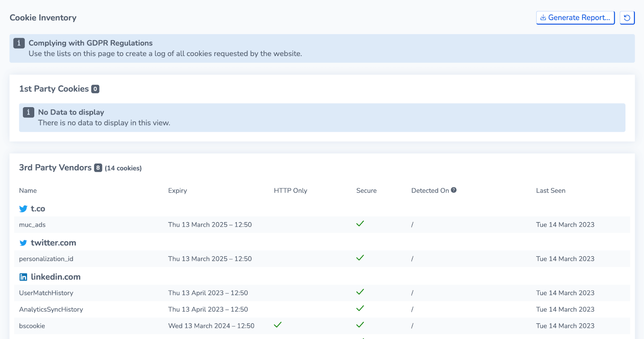Click the t.co Twitter bird icon
The height and width of the screenshot is (339, 644).
[x=23, y=209]
